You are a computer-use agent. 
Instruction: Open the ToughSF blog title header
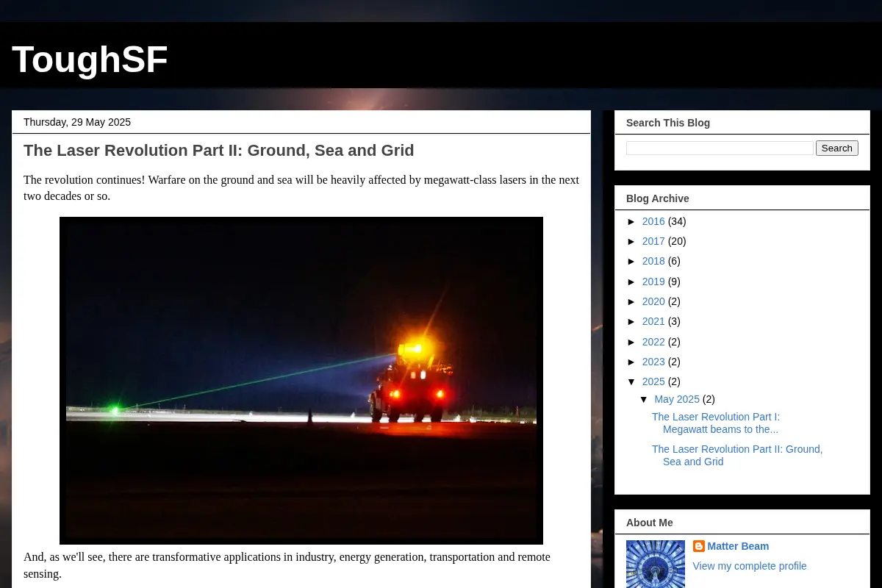(x=90, y=60)
